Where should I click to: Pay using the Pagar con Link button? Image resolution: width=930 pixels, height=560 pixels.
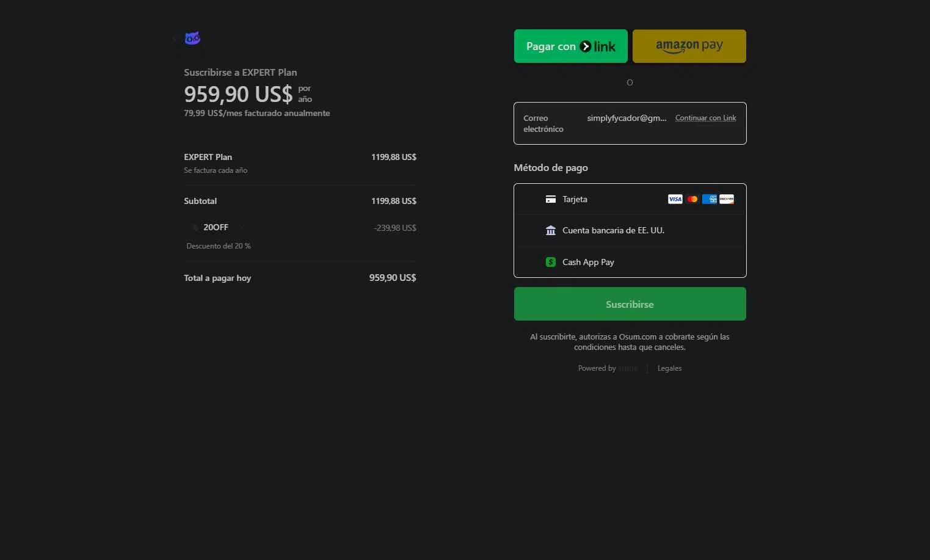click(x=570, y=46)
